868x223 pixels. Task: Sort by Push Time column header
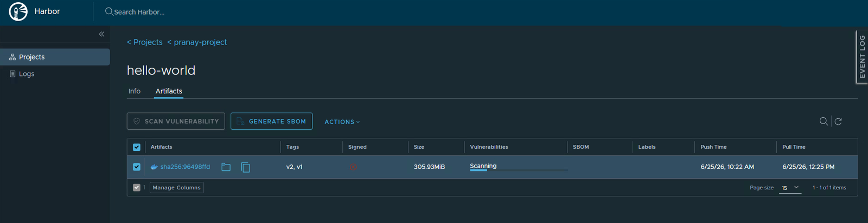(x=713, y=147)
